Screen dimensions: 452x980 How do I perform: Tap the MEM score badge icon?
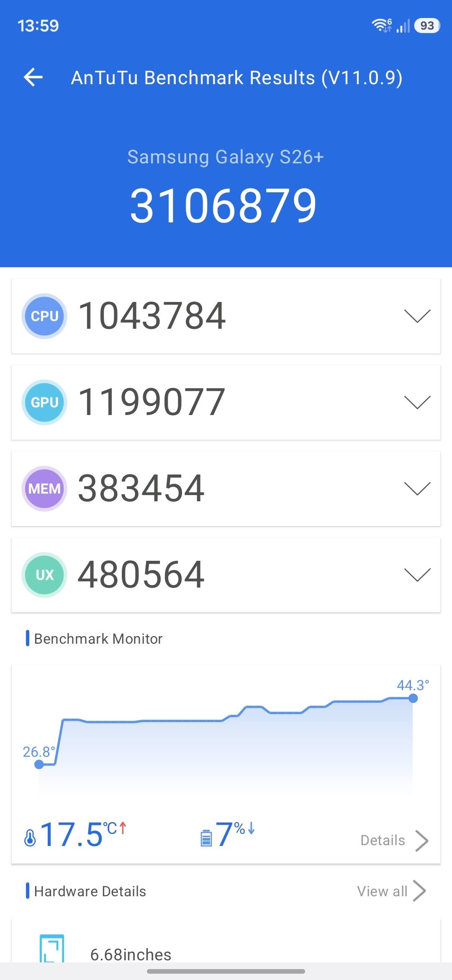(44, 488)
